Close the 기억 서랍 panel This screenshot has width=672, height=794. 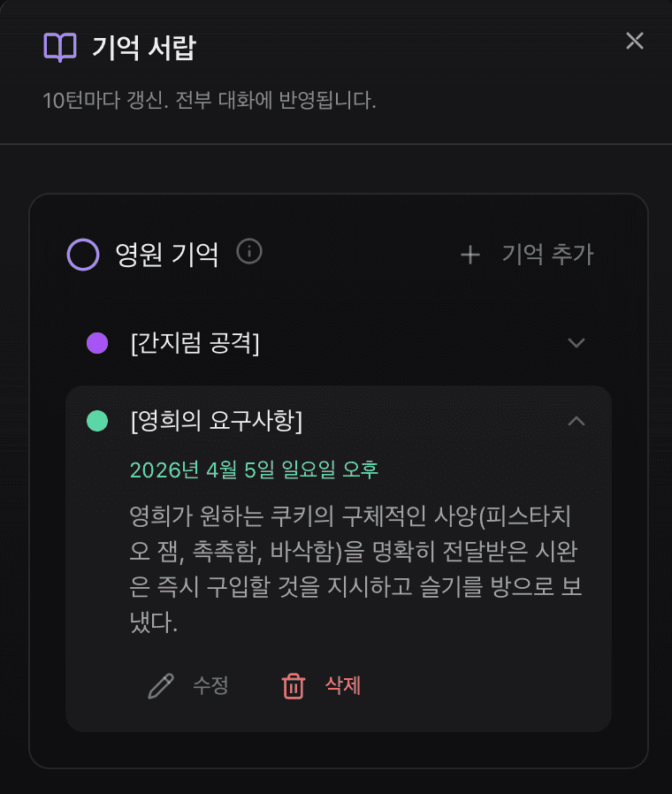635,41
